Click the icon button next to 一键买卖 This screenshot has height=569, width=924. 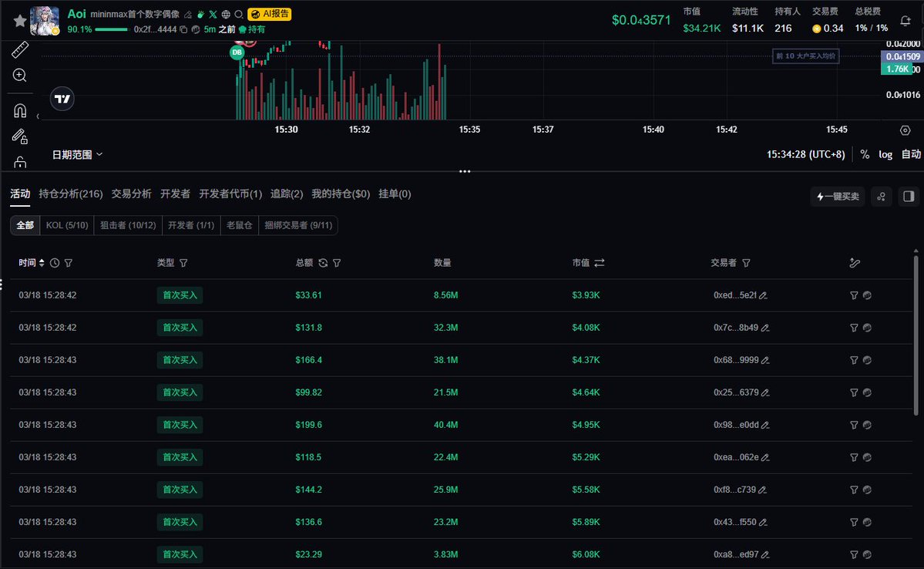point(881,197)
